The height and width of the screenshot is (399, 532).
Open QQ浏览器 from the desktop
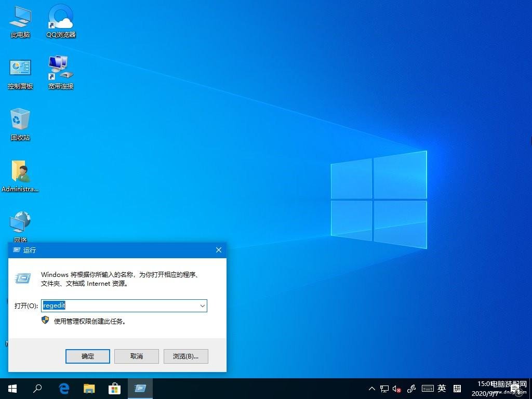tap(60, 21)
